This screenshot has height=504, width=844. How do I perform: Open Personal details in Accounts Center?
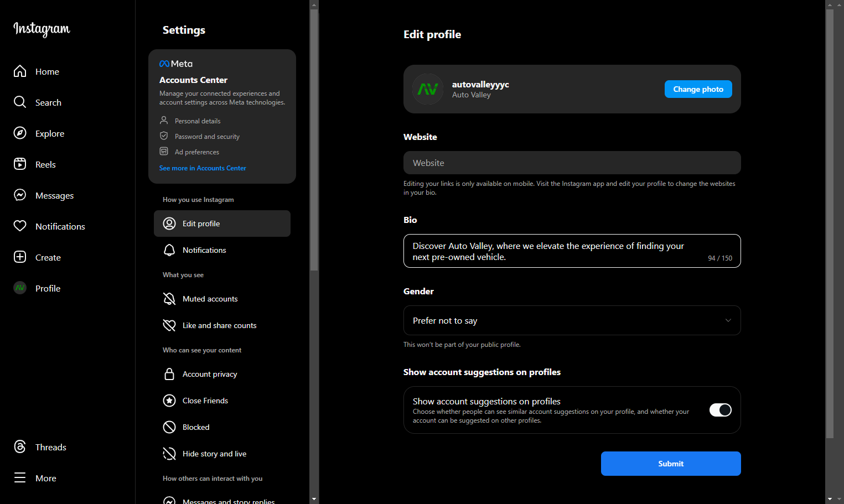198,121
